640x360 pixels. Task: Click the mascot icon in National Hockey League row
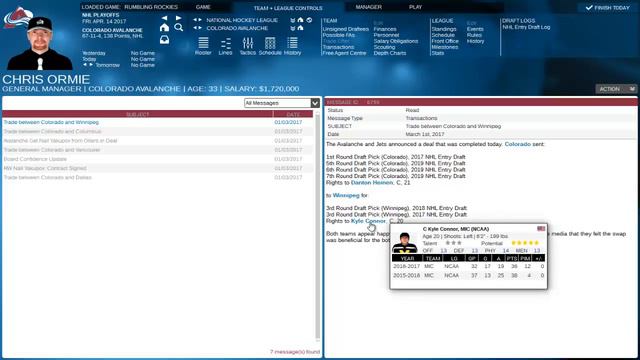point(293,20)
